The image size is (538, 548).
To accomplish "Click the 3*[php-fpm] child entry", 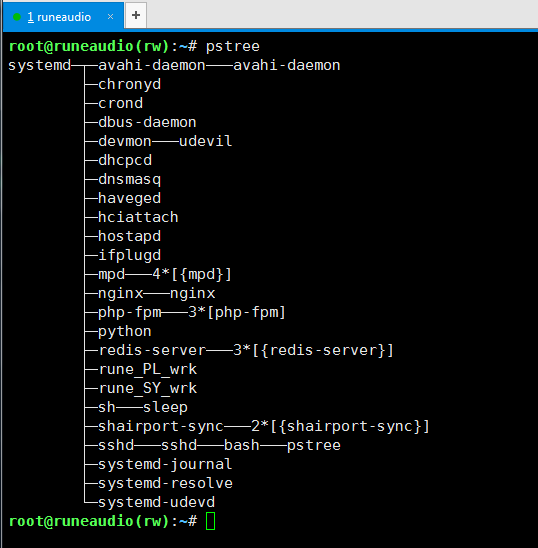I will tap(237, 312).
